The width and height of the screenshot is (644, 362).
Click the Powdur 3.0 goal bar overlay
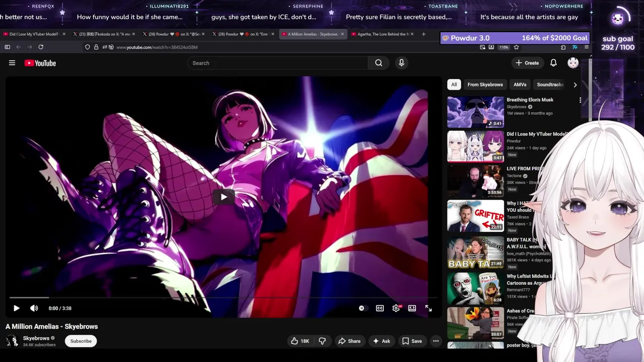click(515, 38)
